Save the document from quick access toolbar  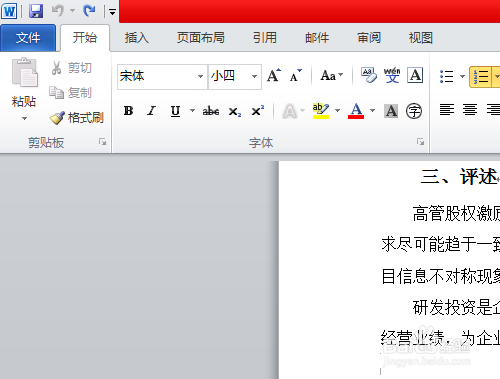tap(36, 11)
